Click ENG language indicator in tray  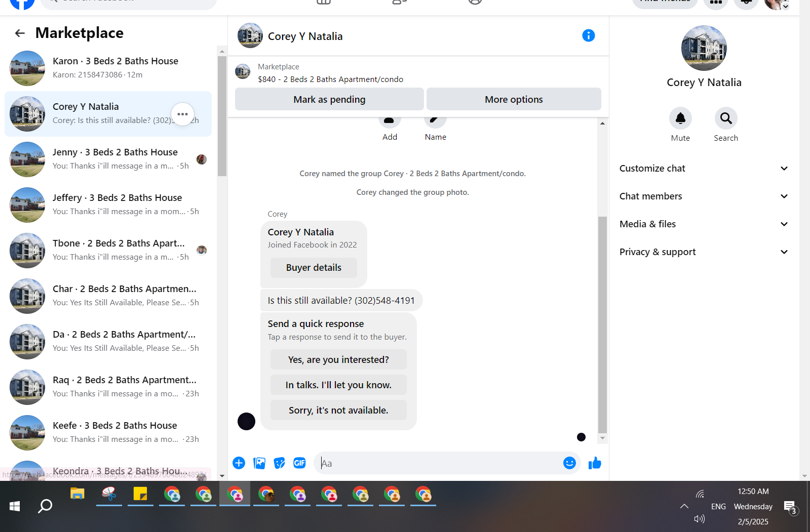(x=718, y=507)
